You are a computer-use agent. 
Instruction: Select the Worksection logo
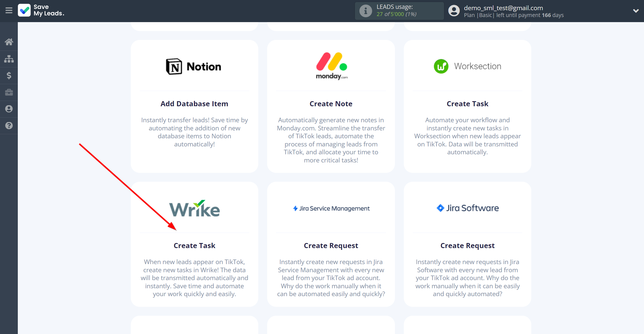467,66
